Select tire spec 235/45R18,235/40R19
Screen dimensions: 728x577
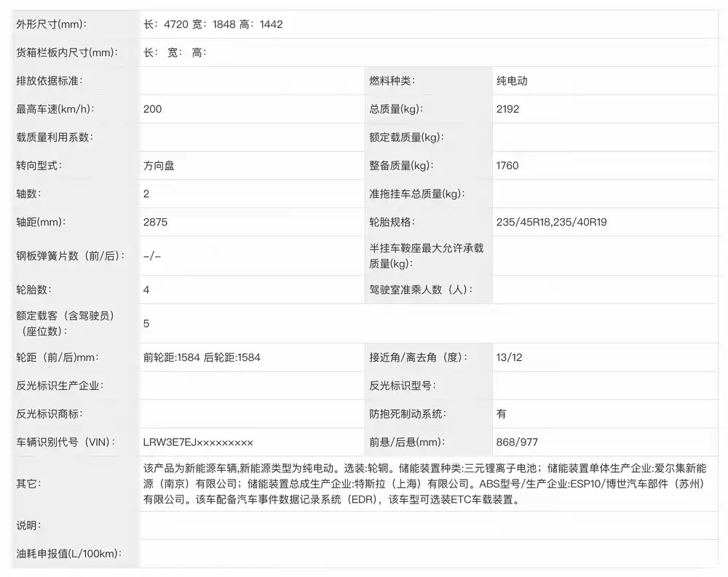click(551, 223)
